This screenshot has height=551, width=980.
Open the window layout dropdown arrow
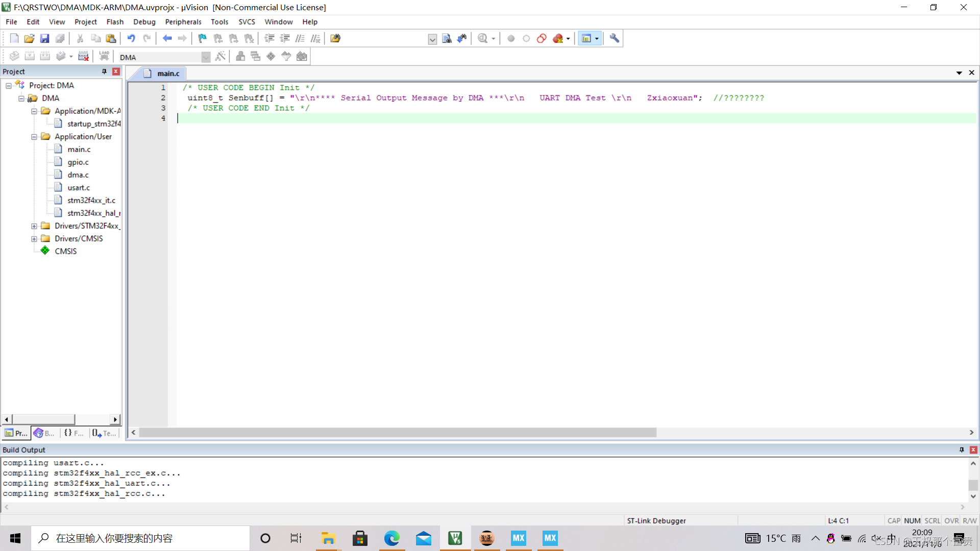tap(597, 39)
